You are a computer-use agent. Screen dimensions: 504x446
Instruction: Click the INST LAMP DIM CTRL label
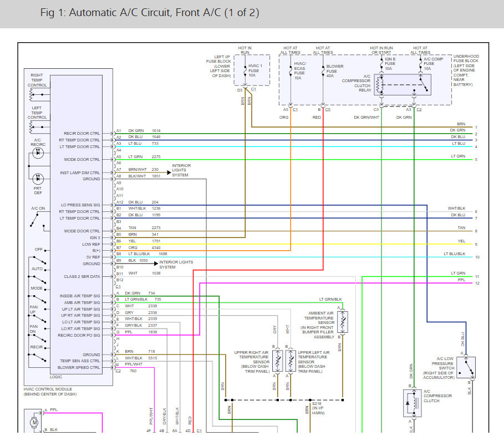pyautogui.click(x=80, y=173)
